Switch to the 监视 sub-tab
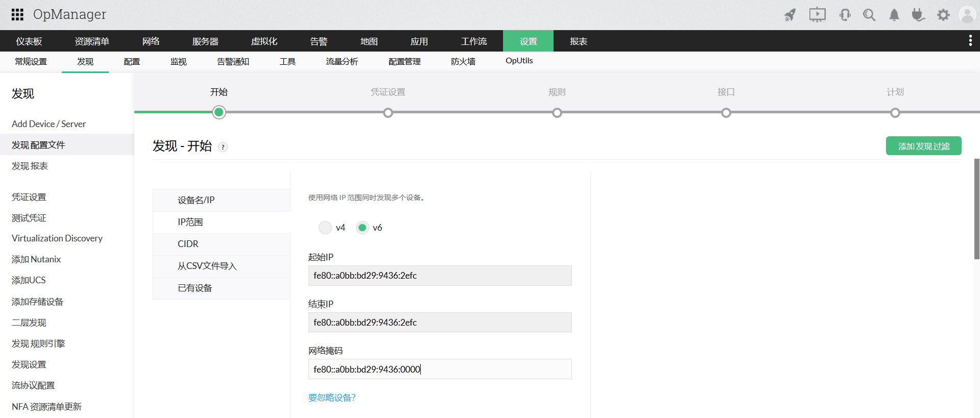 tap(179, 62)
